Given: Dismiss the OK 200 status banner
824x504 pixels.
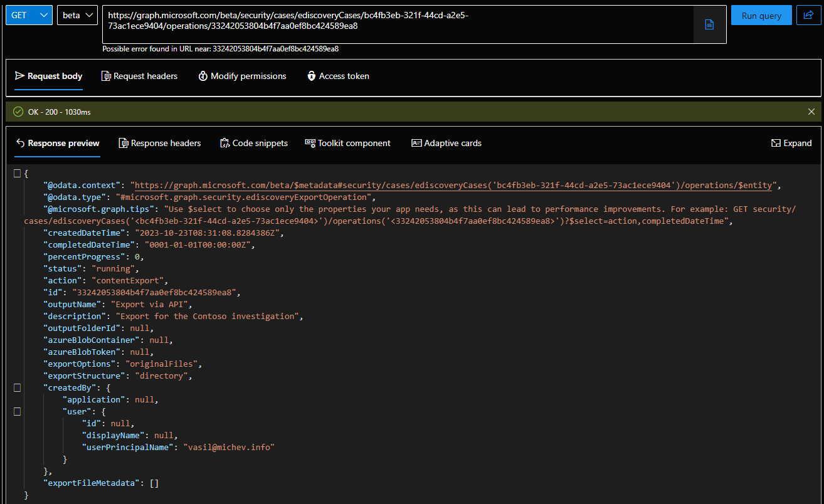Looking at the screenshot, I should (811, 112).
